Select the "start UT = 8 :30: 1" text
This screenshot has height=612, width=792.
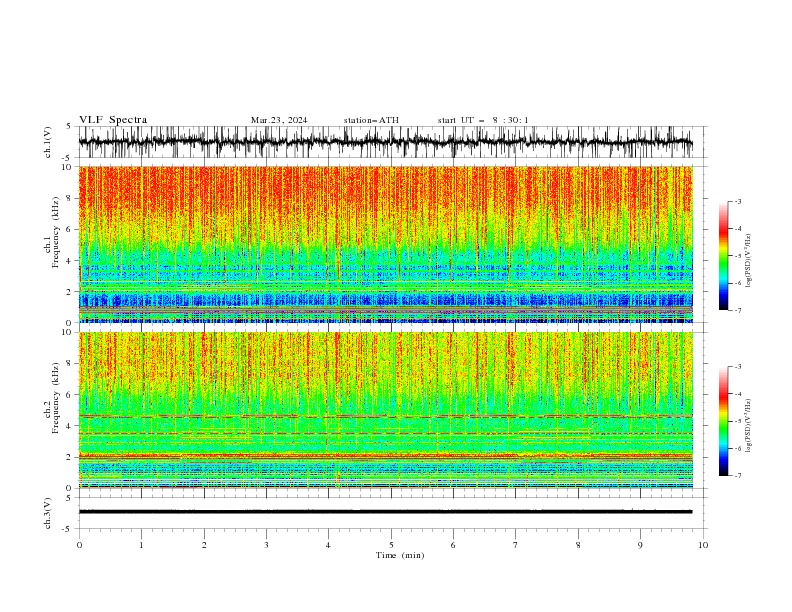point(483,120)
